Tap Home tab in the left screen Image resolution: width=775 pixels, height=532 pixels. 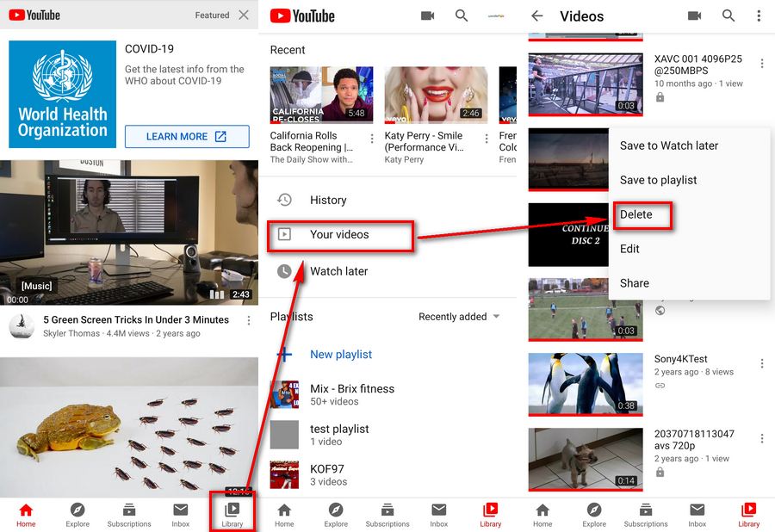[x=26, y=515]
